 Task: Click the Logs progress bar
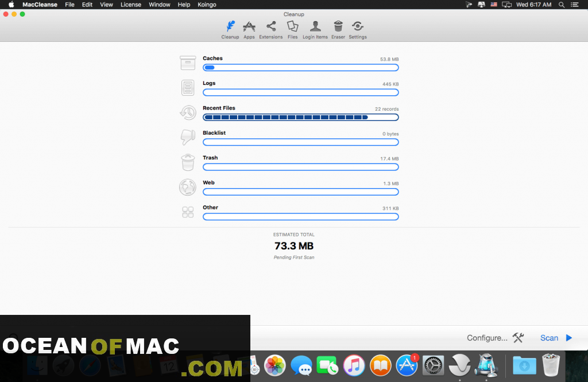click(x=301, y=92)
